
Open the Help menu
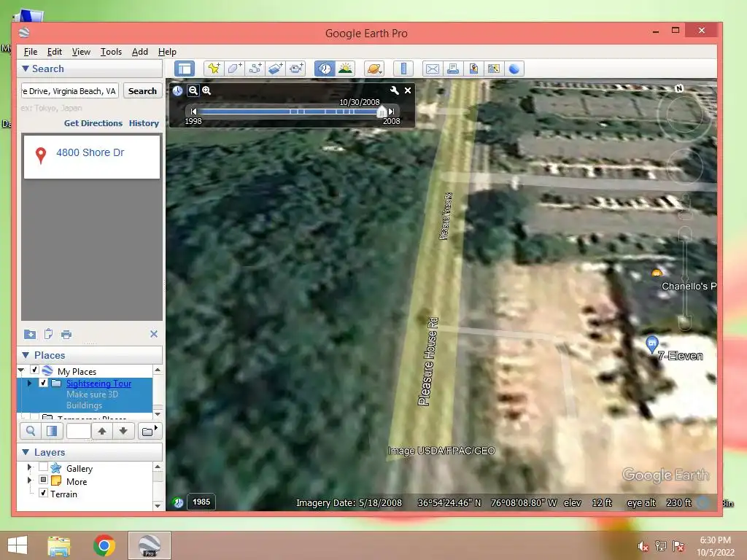[x=167, y=52]
